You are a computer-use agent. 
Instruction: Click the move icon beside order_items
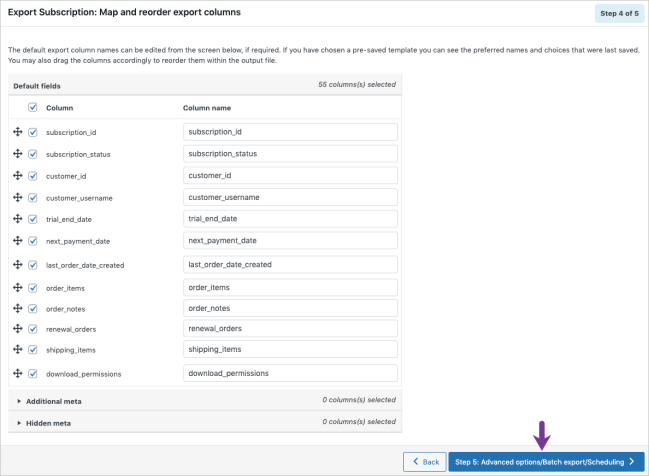coord(18,287)
